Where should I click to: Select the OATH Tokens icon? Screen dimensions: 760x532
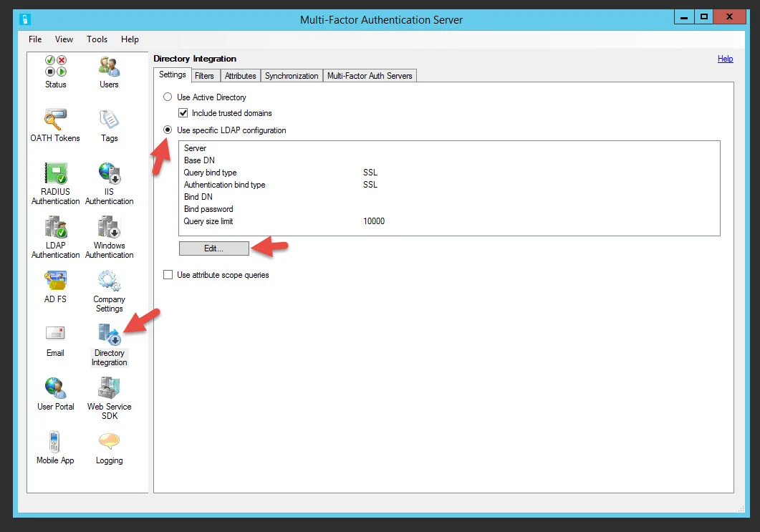(55, 119)
